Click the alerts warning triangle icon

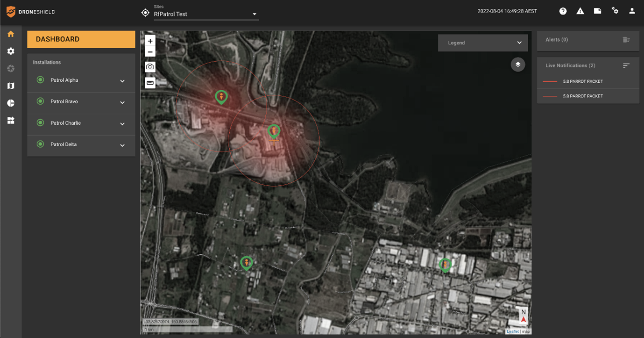click(580, 10)
